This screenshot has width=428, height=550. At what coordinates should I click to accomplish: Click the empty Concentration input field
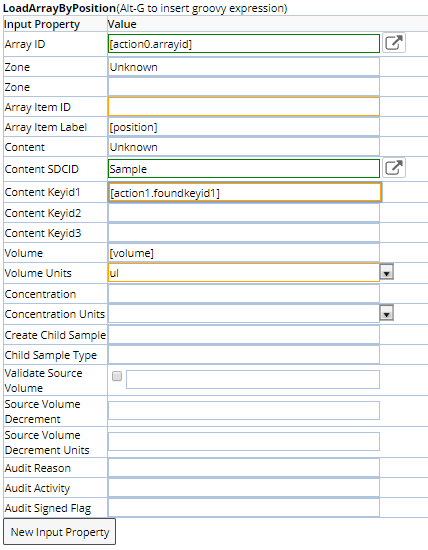(x=244, y=293)
